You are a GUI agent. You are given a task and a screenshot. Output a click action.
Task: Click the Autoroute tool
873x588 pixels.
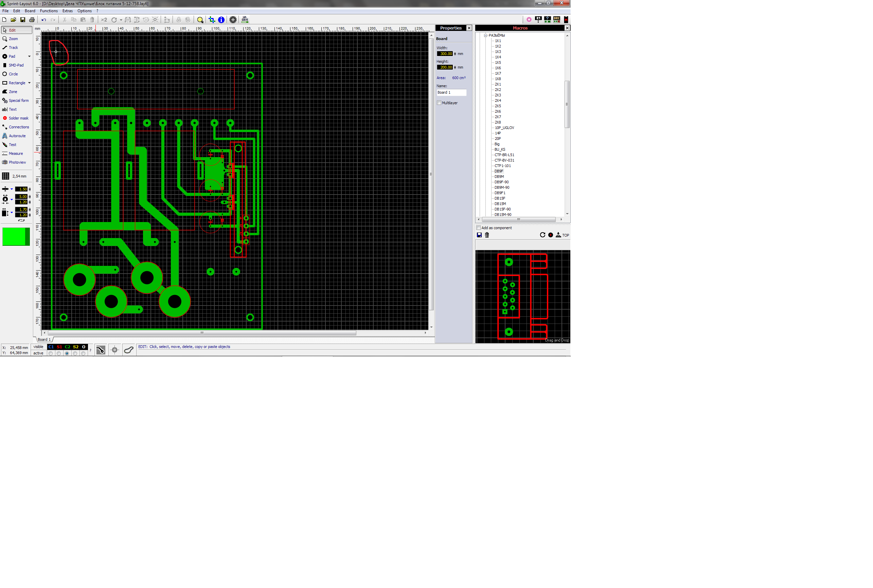coord(17,136)
